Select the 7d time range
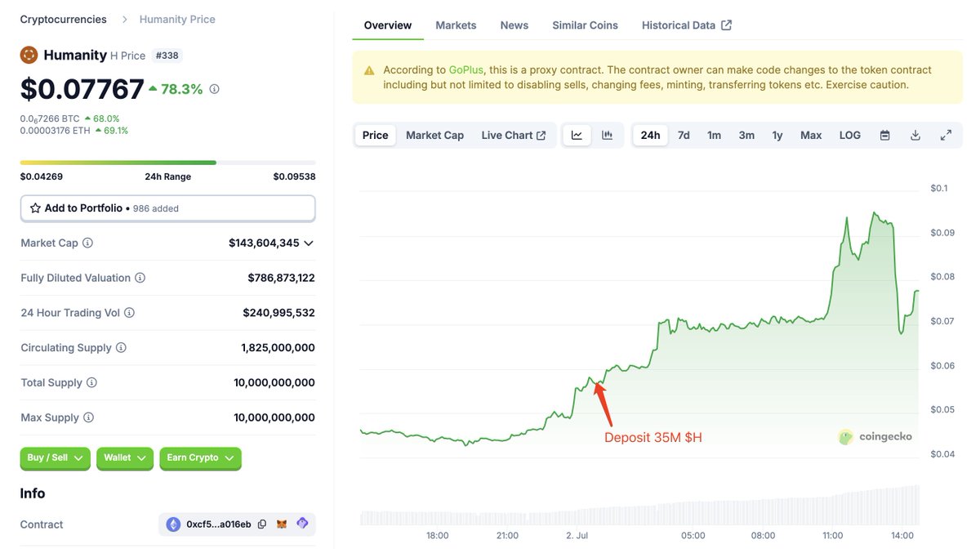980x549 pixels. (x=684, y=136)
